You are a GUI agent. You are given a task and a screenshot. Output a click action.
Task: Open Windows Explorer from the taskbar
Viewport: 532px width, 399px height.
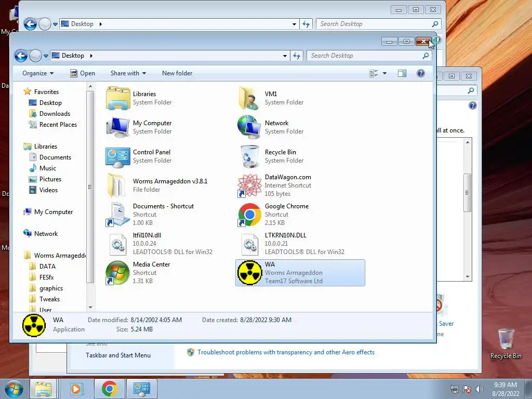pyautogui.click(x=43, y=389)
